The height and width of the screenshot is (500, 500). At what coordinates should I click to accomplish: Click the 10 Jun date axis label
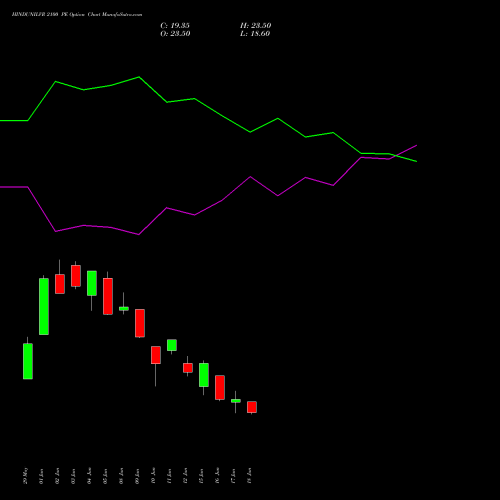coord(154,476)
